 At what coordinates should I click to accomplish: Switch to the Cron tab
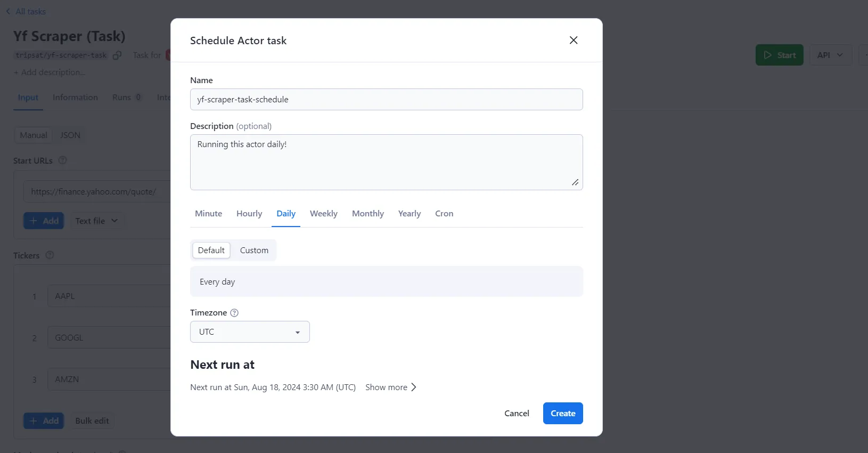pos(444,214)
